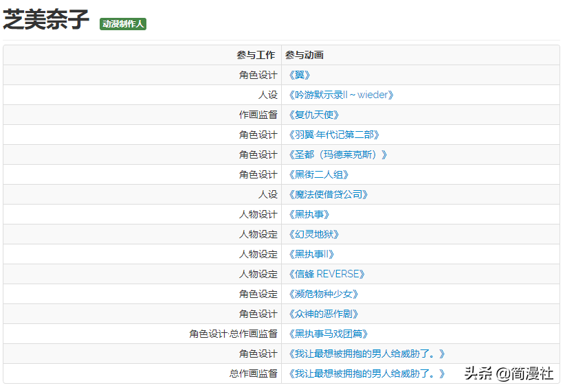Open the 《黑街二人组》 link
565x392 pixels.
[x=319, y=175]
